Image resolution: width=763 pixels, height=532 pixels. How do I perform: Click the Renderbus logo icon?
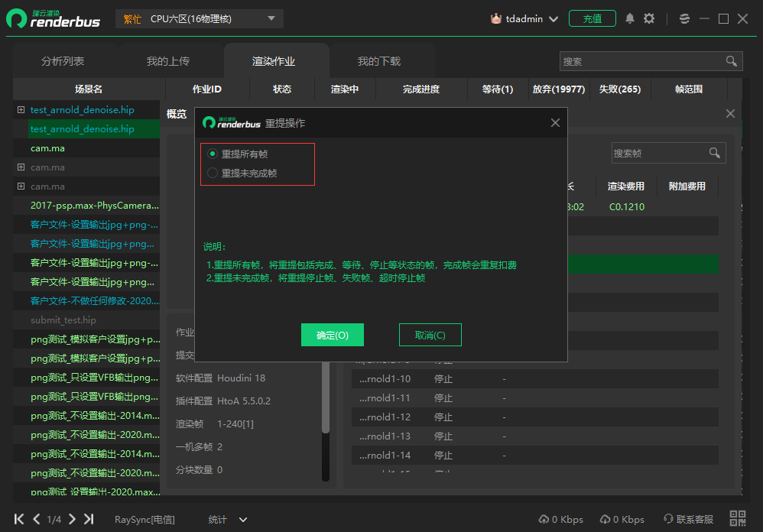[16, 19]
